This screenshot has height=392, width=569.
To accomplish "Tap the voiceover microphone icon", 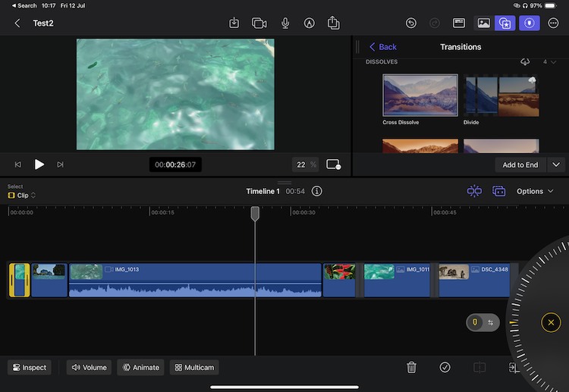I will [285, 24].
